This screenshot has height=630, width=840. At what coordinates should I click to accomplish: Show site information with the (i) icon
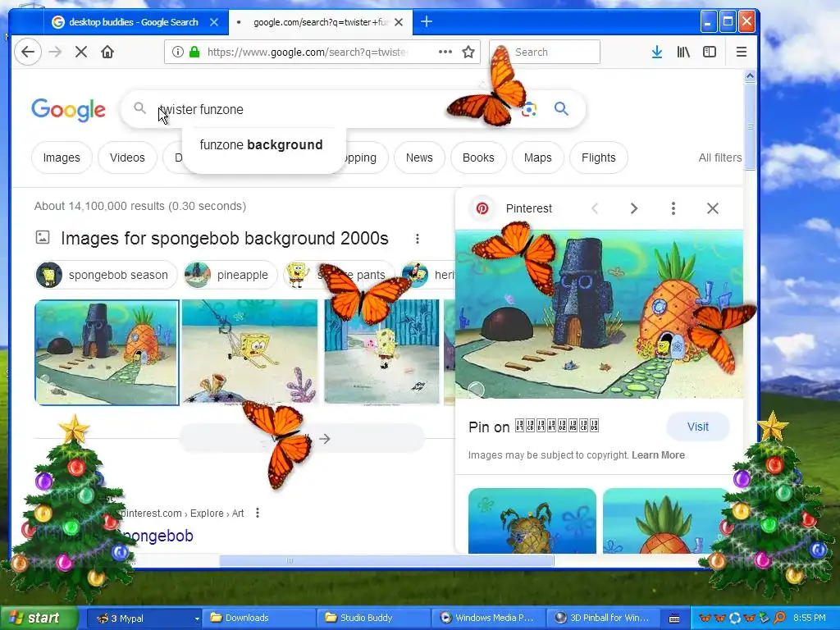(178, 52)
